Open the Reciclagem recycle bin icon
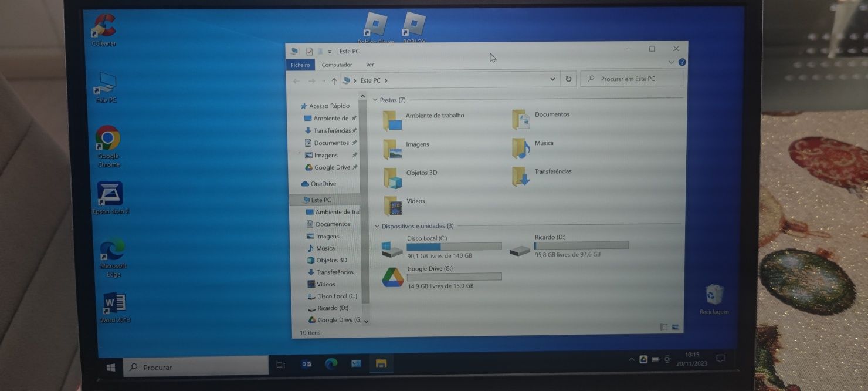 coord(714,299)
